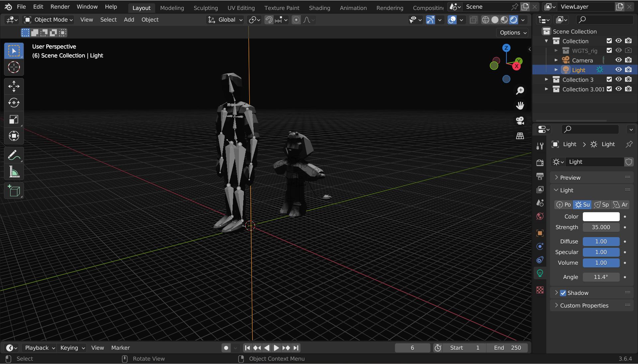
Task: Select the Add Cube tool
Action: pos(14,191)
